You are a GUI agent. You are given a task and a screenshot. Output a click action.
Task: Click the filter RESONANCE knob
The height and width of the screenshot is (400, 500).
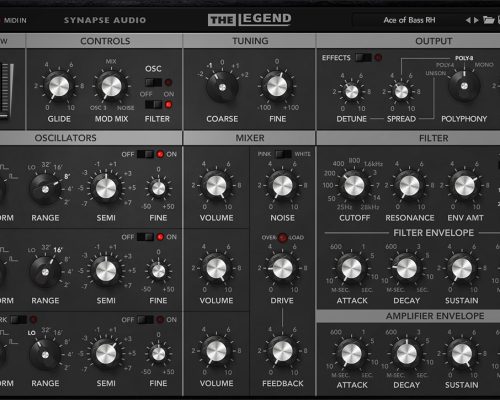coord(409,185)
